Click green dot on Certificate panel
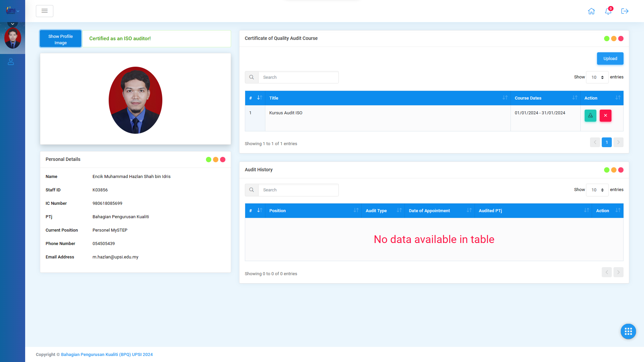 tap(607, 39)
